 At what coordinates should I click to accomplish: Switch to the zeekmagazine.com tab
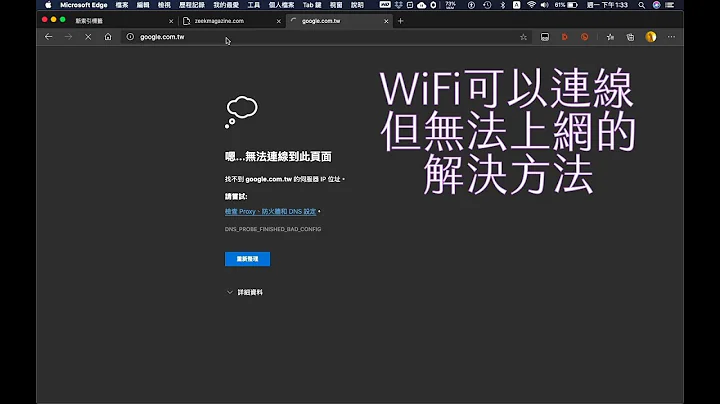pyautogui.click(x=230, y=21)
